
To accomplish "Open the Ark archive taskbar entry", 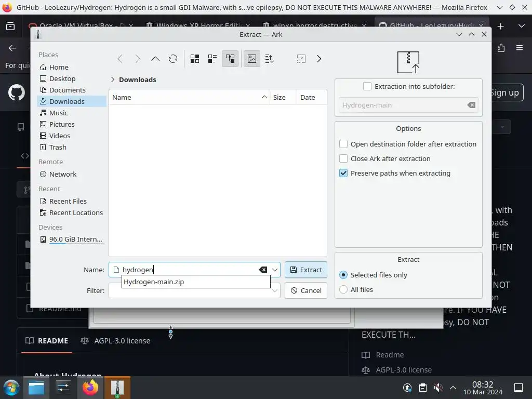I will [117, 388].
